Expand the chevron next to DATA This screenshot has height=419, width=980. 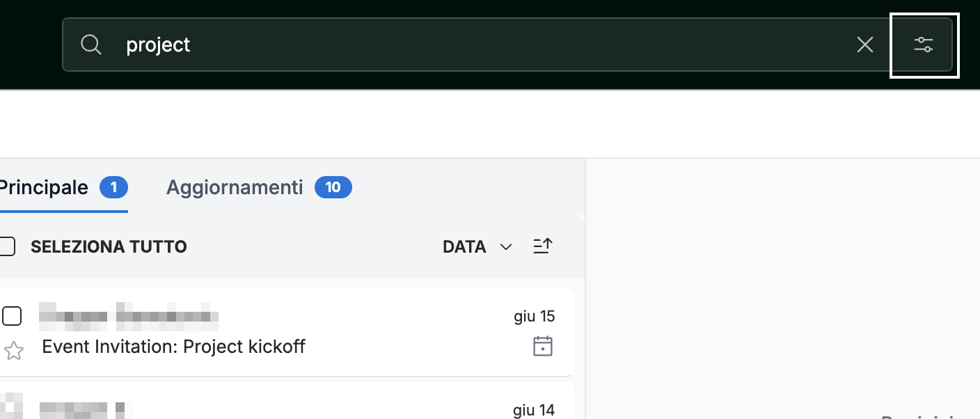[x=506, y=247]
